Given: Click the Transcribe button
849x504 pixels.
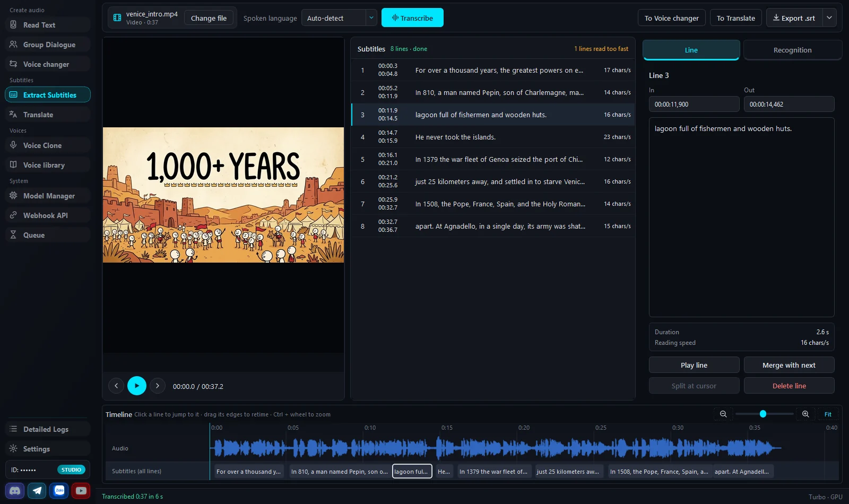Looking at the screenshot, I should [x=412, y=18].
